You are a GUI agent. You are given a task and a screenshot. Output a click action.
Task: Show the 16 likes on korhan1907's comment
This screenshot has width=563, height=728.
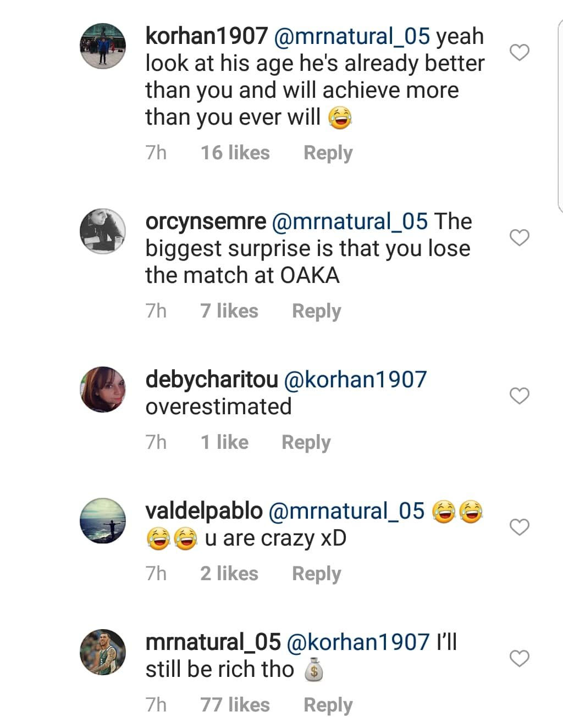pyautogui.click(x=235, y=153)
